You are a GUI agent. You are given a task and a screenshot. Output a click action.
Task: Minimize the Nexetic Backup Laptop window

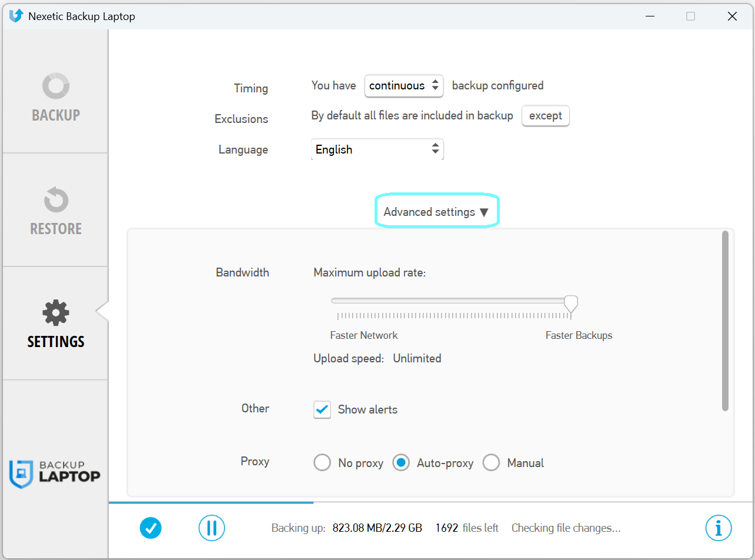pyautogui.click(x=649, y=16)
